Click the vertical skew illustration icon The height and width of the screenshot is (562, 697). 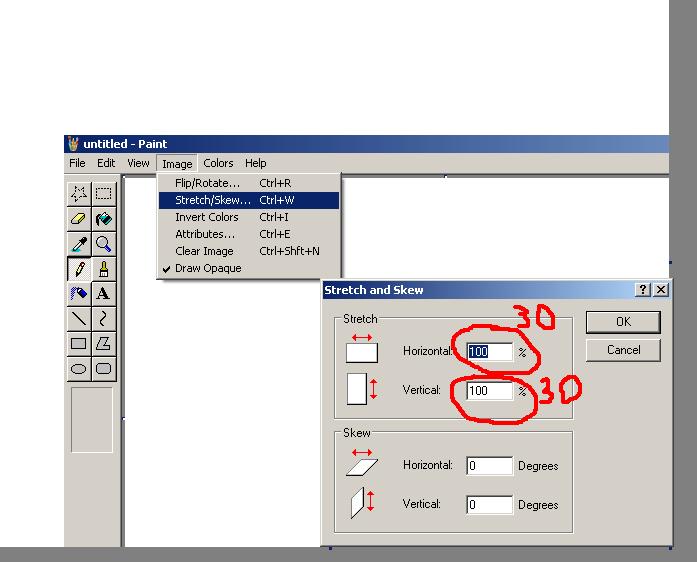click(362, 502)
